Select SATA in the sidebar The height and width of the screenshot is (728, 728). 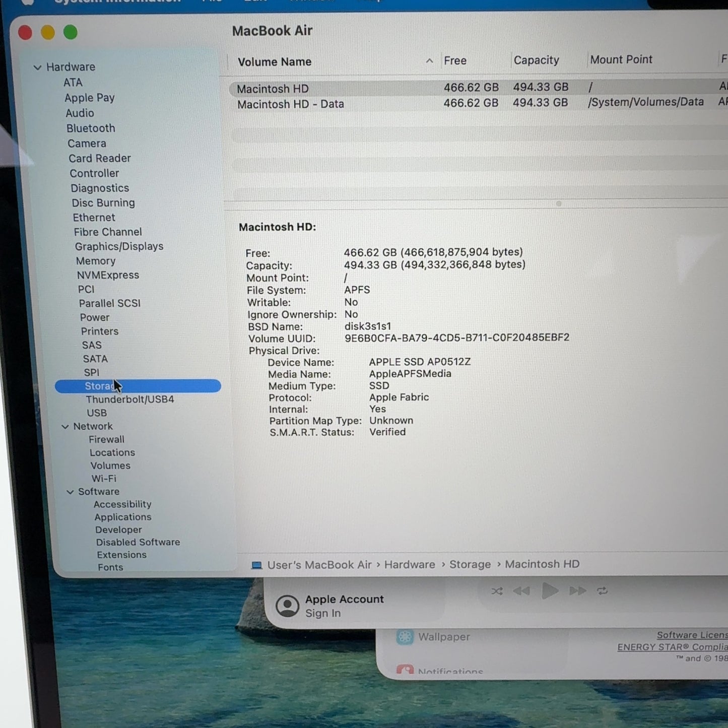[x=95, y=359]
